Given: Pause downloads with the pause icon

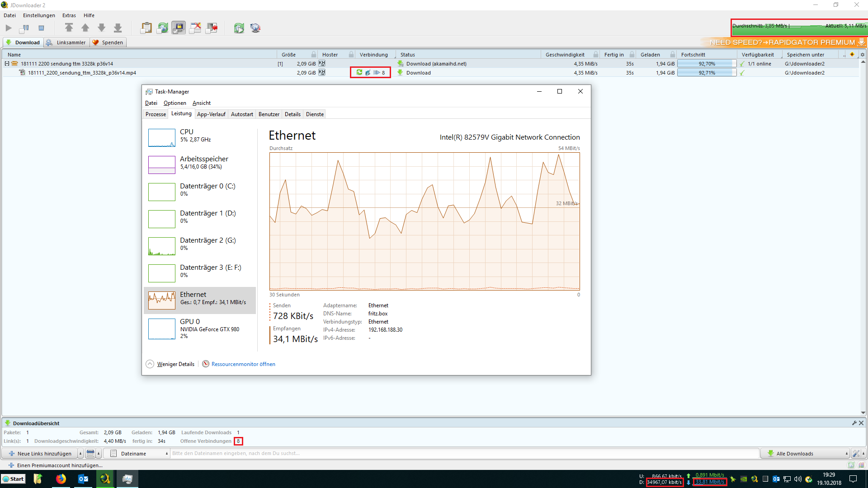Looking at the screenshot, I should [25, 28].
